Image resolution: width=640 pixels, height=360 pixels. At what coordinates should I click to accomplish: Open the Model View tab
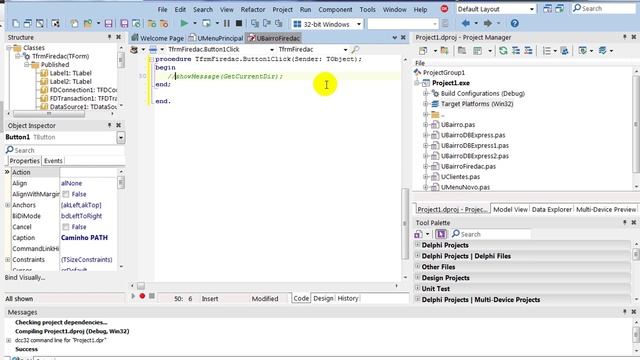[x=510, y=209]
